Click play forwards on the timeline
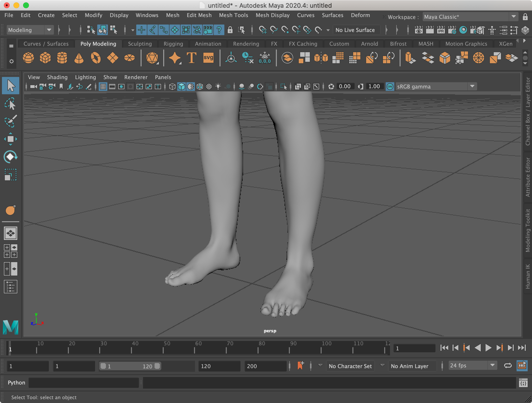The height and width of the screenshot is (403, 532). pos(488,348)
